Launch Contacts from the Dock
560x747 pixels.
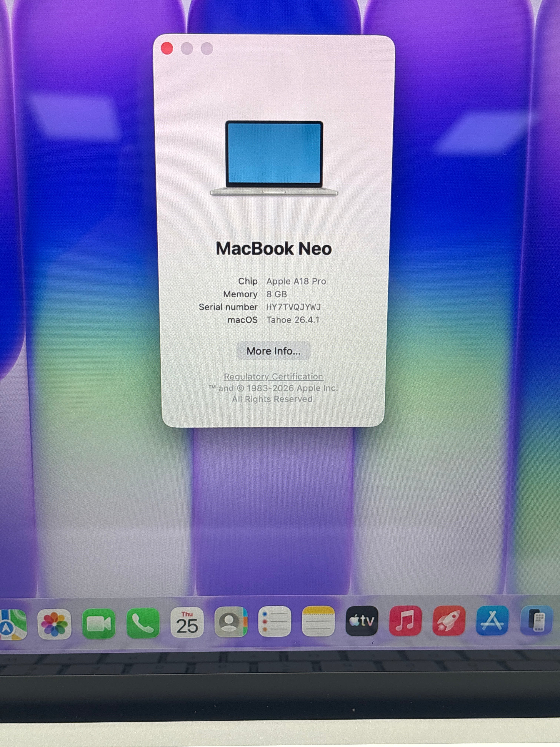(x=231, y=622)
